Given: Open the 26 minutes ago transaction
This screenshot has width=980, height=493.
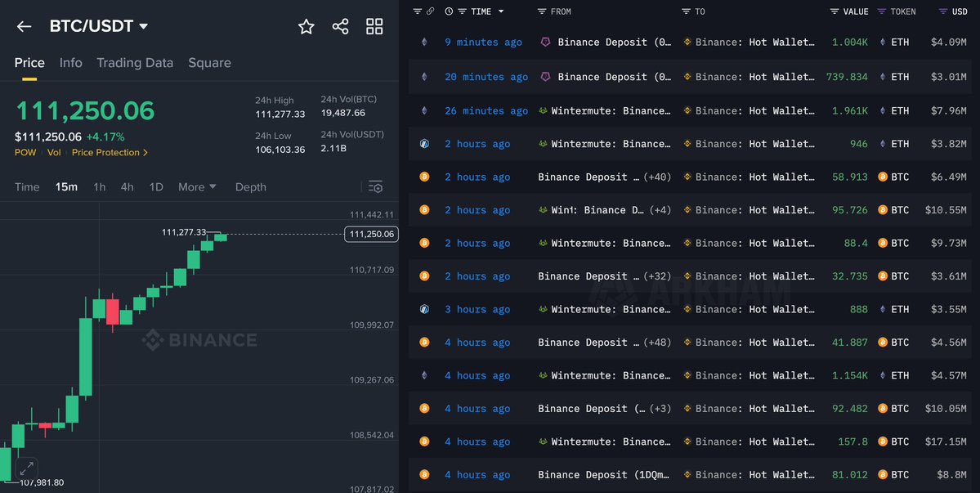Looking at the screenshot, I should click(486, 110).
